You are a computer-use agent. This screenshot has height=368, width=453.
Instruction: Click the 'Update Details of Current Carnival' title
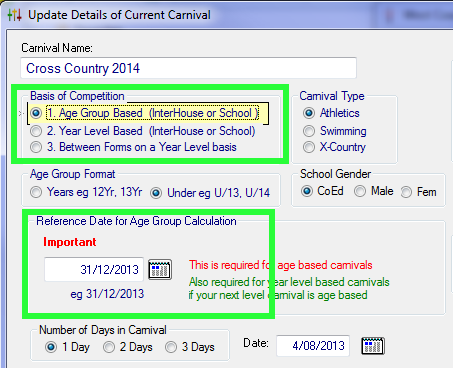119,15
